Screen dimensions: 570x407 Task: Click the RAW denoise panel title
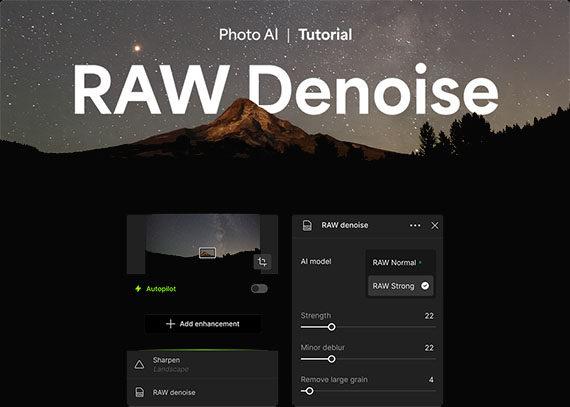345,225
